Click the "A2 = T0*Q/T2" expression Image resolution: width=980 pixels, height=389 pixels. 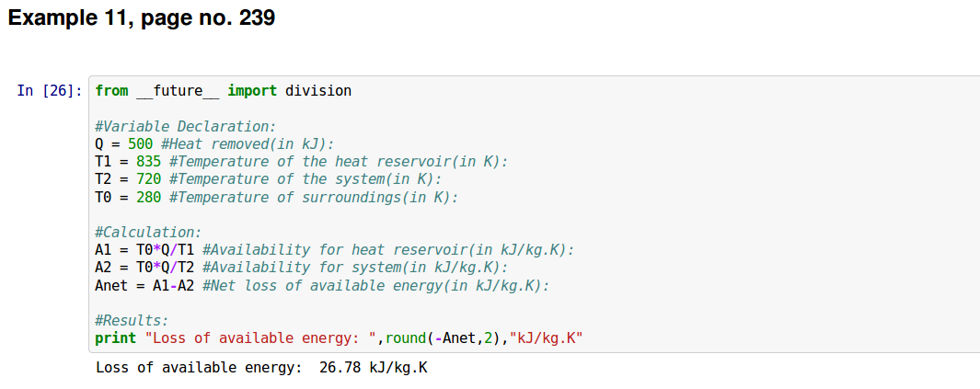(144, 268)
